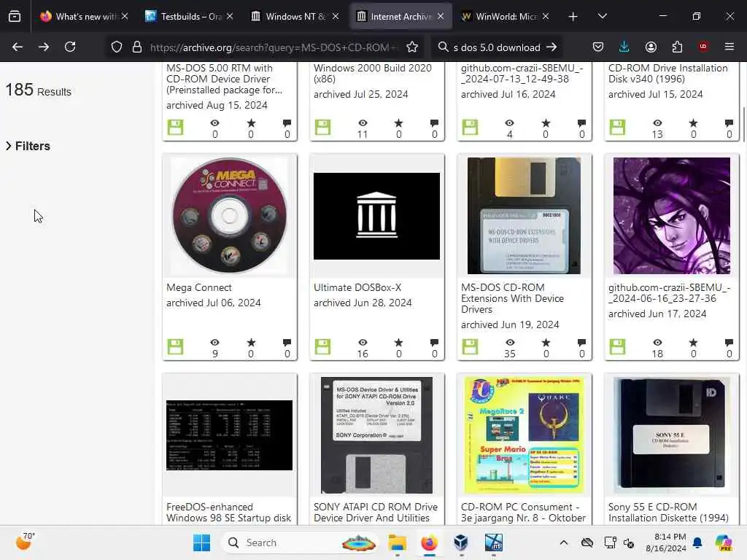Click reviews bubble on MS-DOS CD-ROM Extensions card
This screenshot has width=747, height=560.
point(581,343)
